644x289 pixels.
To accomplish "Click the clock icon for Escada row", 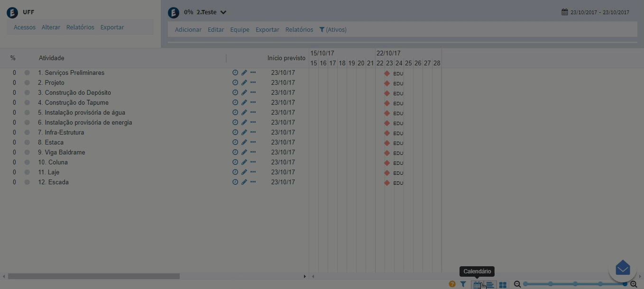I will pos(235,182).
